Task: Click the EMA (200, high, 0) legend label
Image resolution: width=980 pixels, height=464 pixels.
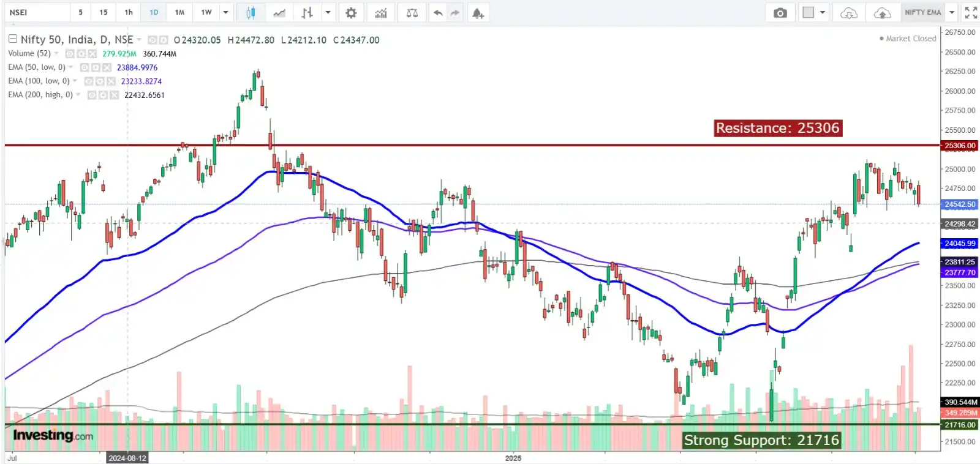Action: tap(40, 95)
